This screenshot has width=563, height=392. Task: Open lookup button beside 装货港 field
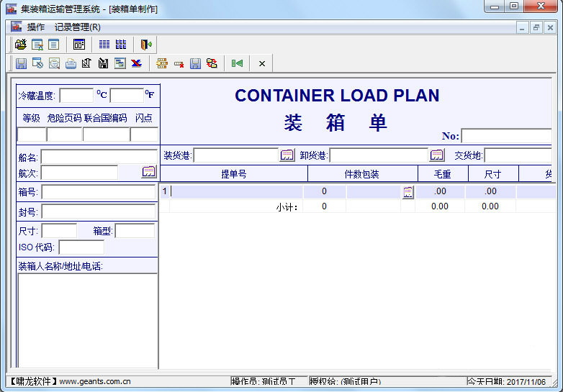287,155
